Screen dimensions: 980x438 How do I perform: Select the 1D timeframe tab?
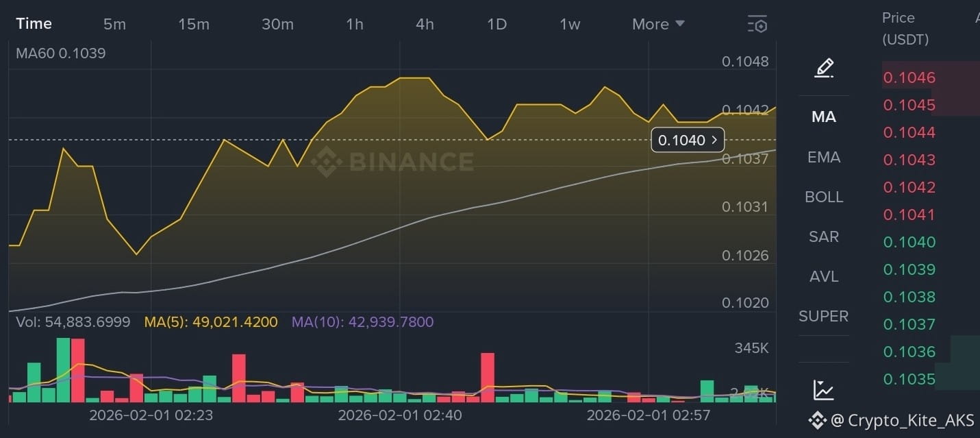pos(497,25)
